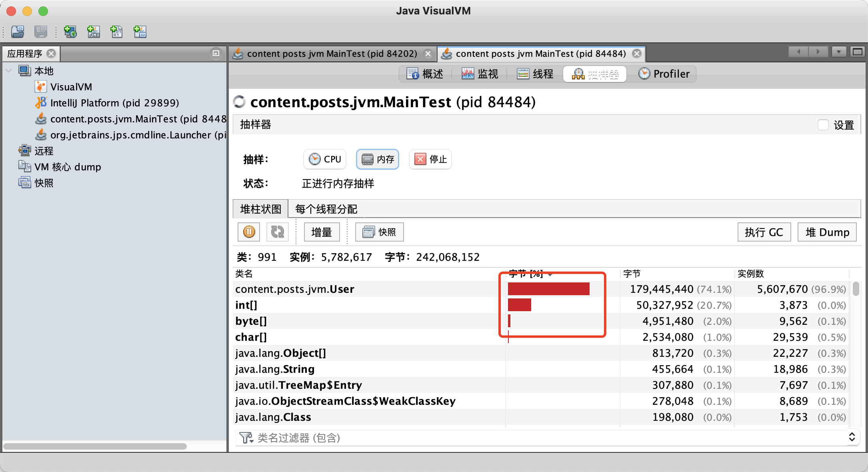Click the Add Remote Host toolbar icon
The height and width of the screenshot is (472, 868).
[x=70, y=32]
